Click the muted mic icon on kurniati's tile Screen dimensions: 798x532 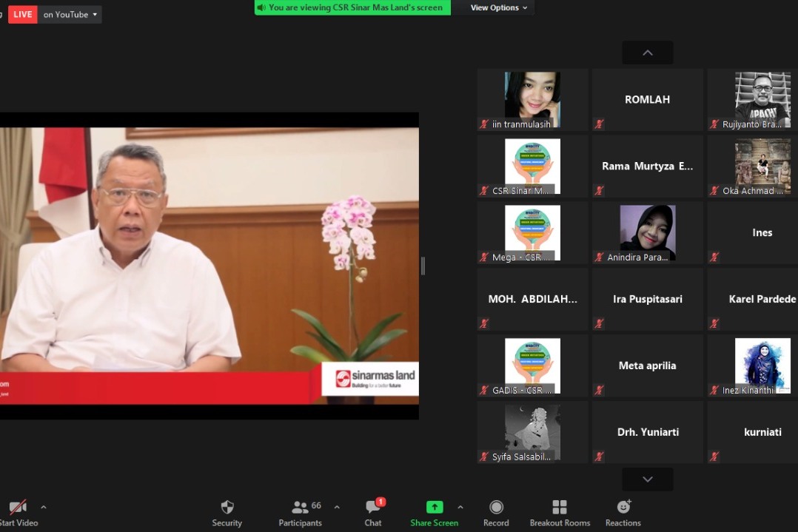click(714, 457)
